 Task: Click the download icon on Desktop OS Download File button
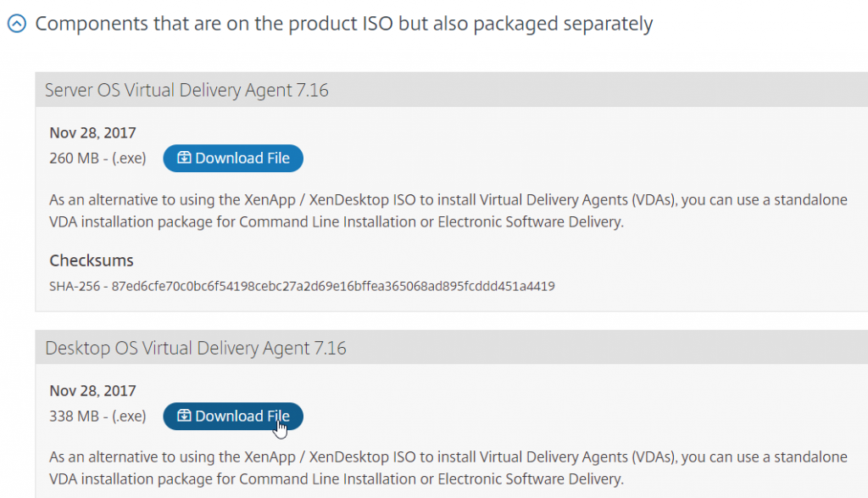coord(186,417)
